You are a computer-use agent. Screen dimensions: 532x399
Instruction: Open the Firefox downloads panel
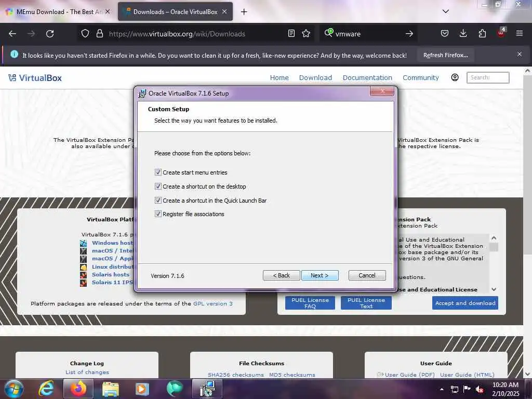[463, 33]
